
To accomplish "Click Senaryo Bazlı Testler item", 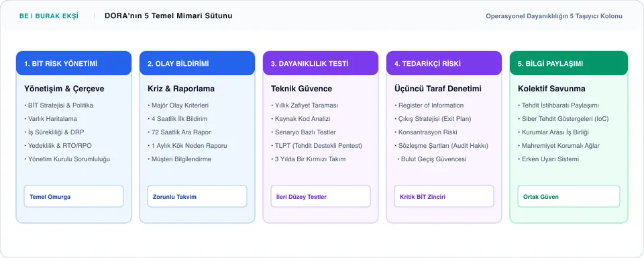I will pyautogui.click(x=303, y=132).
